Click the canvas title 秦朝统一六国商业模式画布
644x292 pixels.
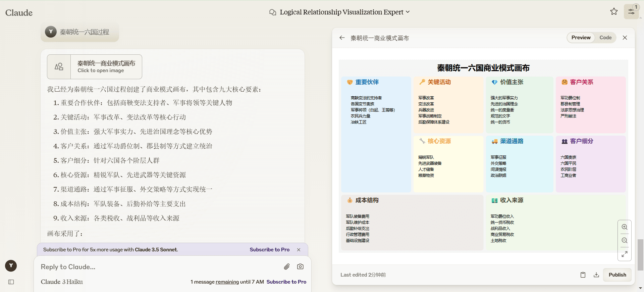483,68
